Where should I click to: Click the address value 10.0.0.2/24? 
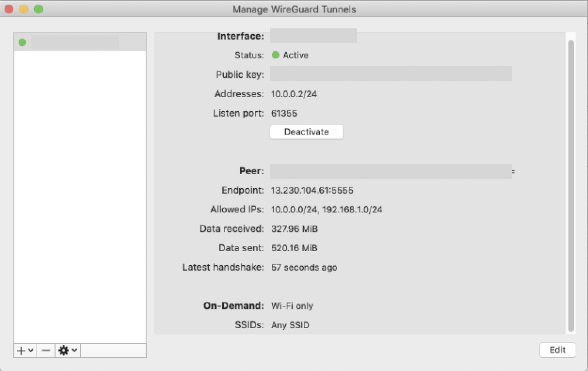click(x=294, y=94)
